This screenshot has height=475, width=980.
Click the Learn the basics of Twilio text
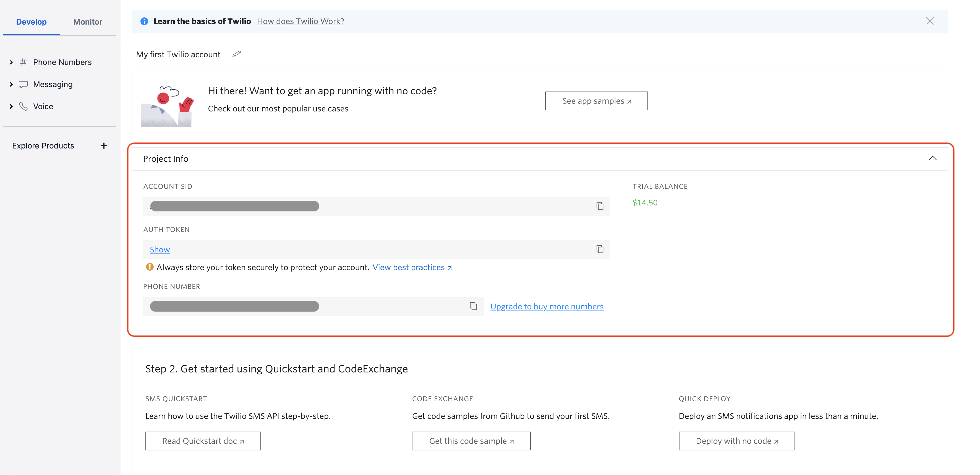[202, 21]
